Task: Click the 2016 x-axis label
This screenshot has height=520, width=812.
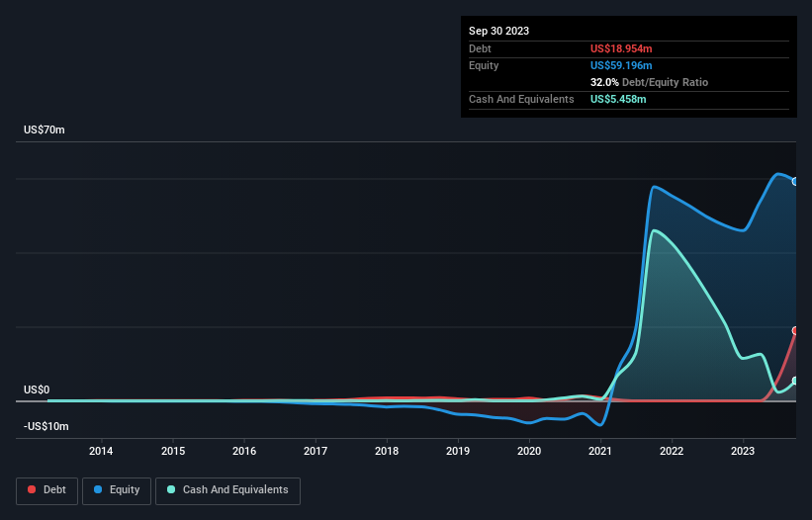Action: (x=244, y=451)
